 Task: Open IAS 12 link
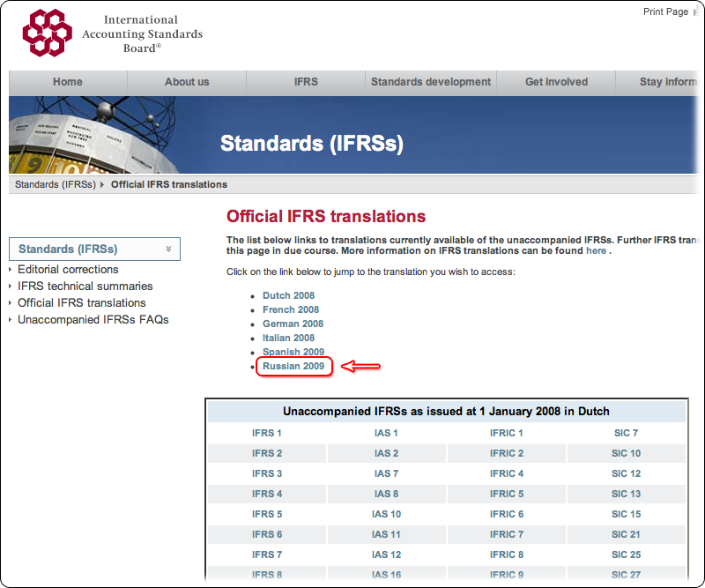386,555
